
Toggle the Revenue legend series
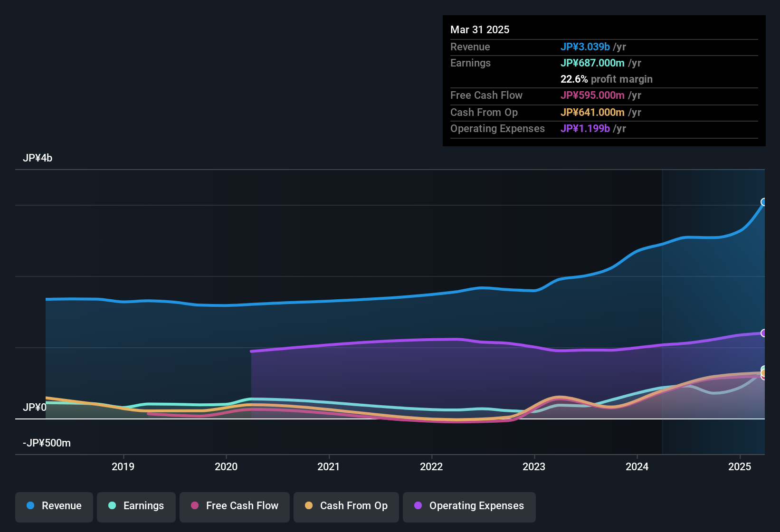[x=54, y=506]
